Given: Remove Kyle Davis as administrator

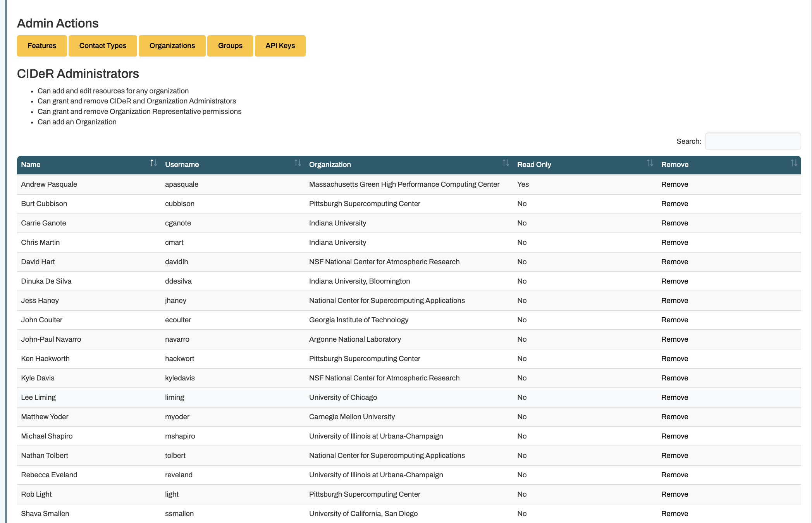Looking at the screenshot, I should pos(674,378).
